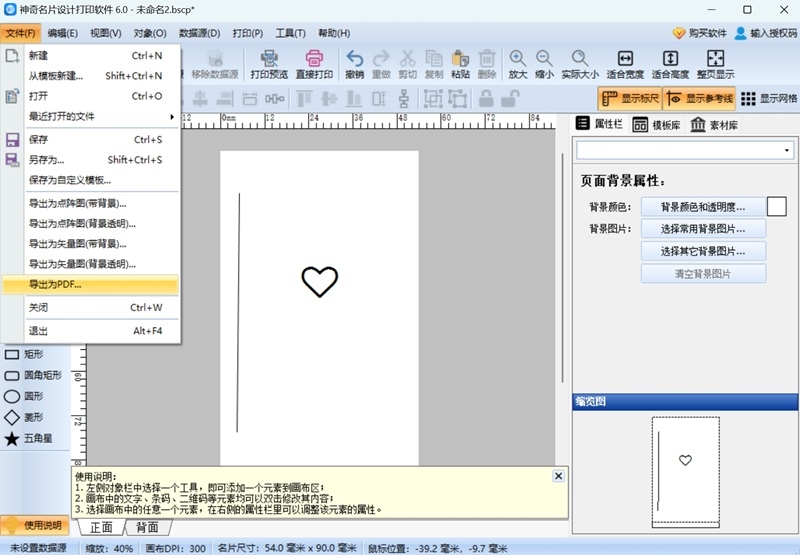
Task: Expand Recent Files (最近打开的文件) submenu
Action: tap(102, 116)
